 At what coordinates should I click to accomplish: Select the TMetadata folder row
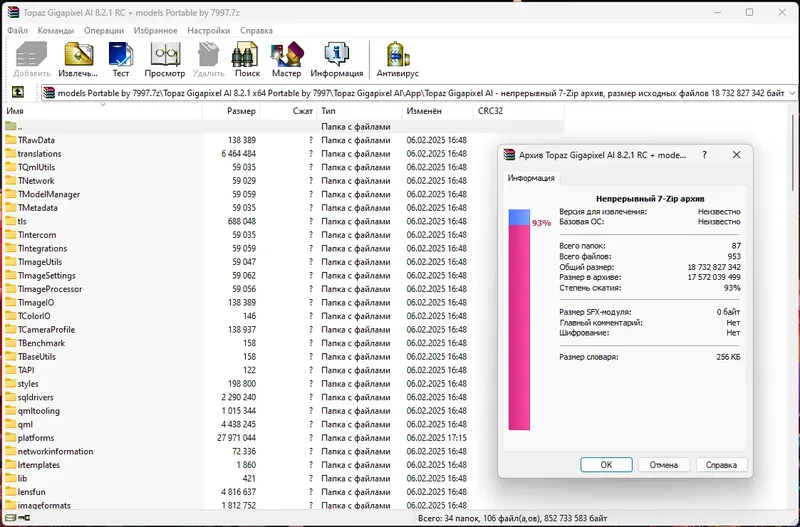point(283,208)
